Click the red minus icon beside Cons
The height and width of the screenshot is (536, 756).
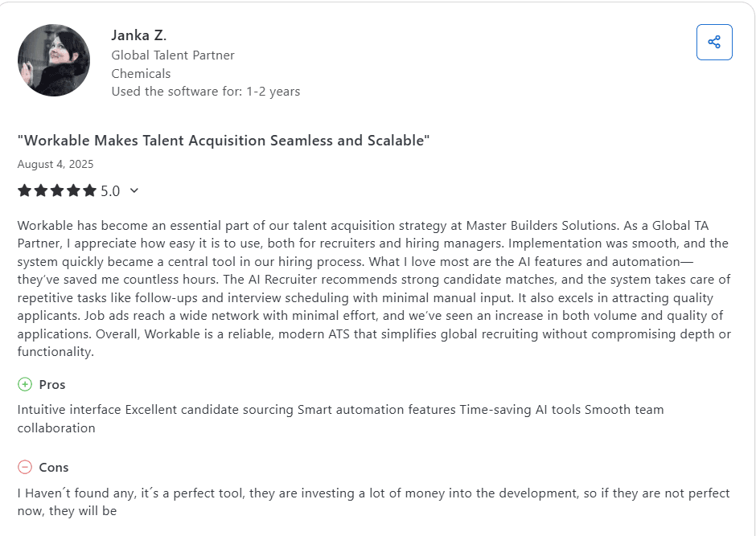(x=24, y=467)
